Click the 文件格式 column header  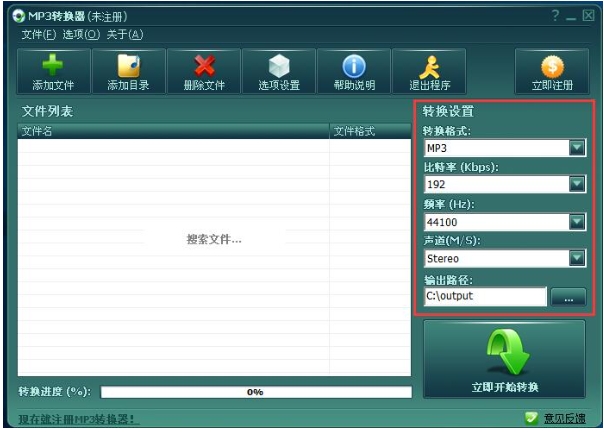click(370, 131)
